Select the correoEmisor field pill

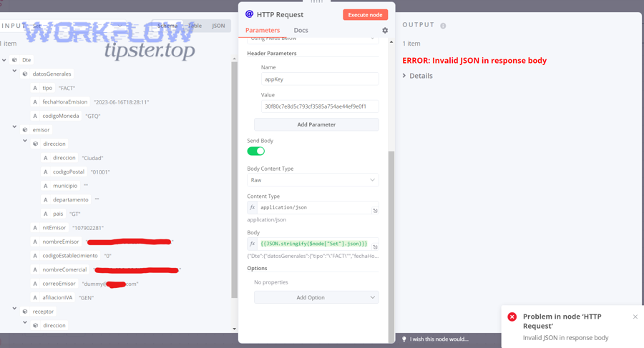54,283
